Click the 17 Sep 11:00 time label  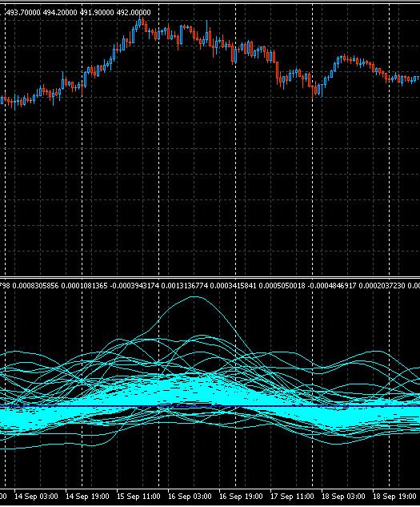(x=292, y=497)
